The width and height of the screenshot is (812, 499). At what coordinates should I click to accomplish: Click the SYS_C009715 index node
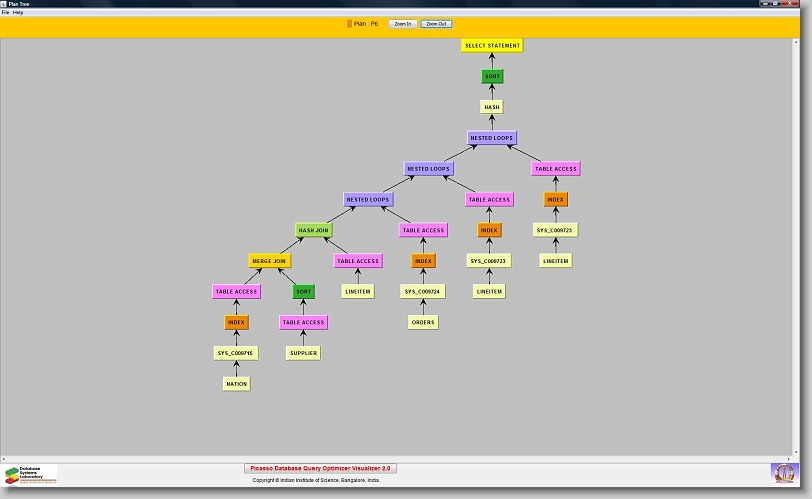(236, 353)
